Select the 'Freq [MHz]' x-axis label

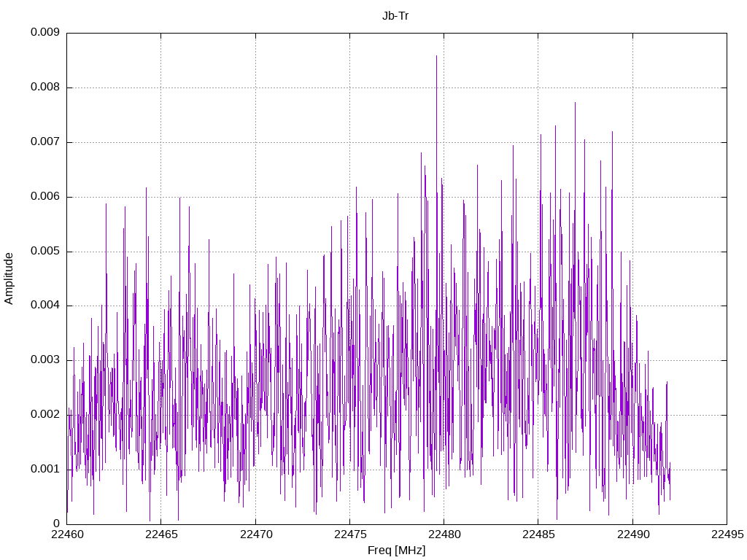(x=396, y=551)
